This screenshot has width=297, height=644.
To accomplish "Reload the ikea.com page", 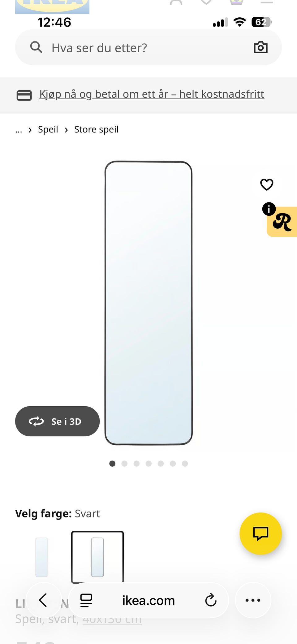I will 211,600.
